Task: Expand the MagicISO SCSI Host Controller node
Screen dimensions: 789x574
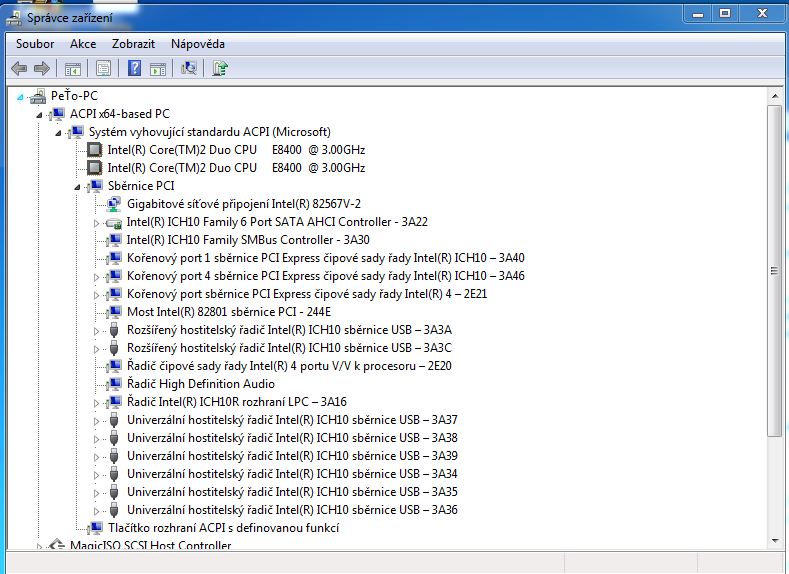Action: click(39, 546)
